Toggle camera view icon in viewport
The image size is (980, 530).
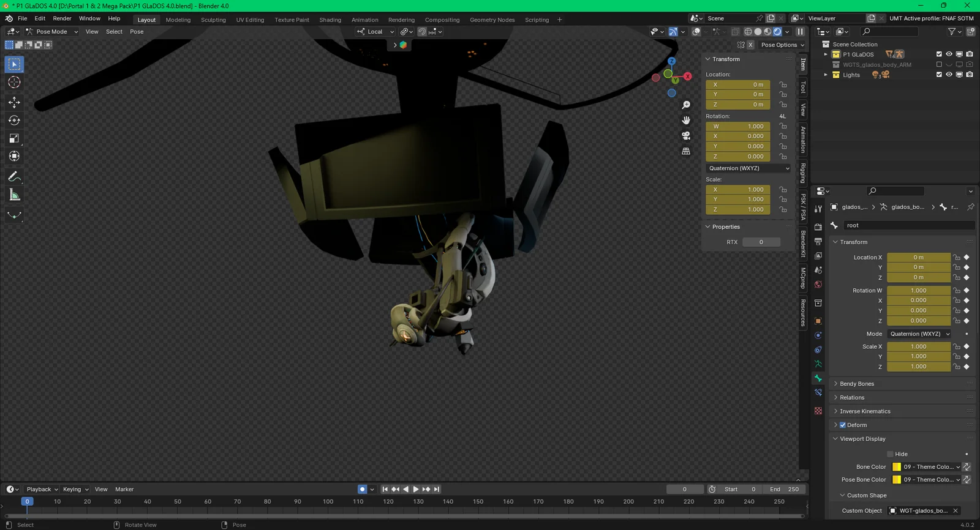[x=686, y=136]
